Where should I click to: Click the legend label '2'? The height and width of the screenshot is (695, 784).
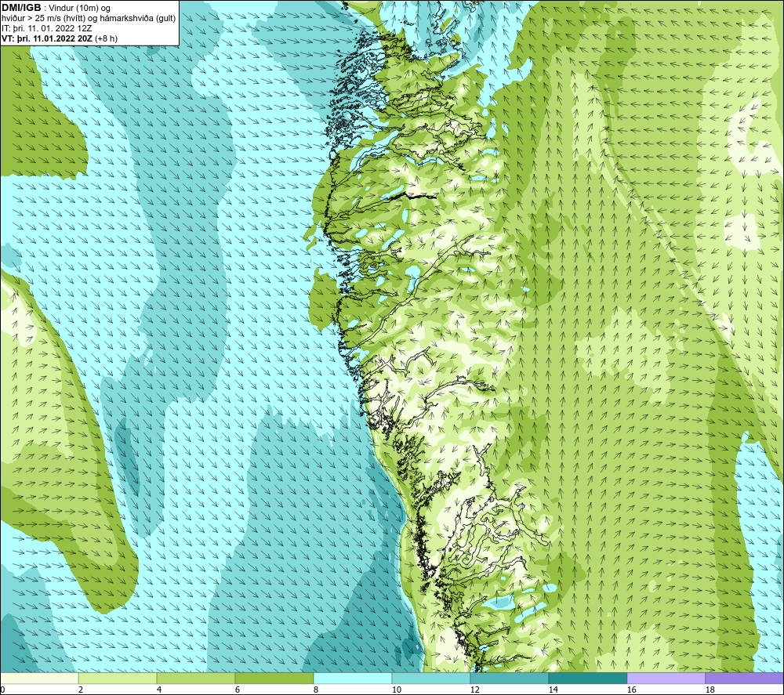click(x=81, y=690)
